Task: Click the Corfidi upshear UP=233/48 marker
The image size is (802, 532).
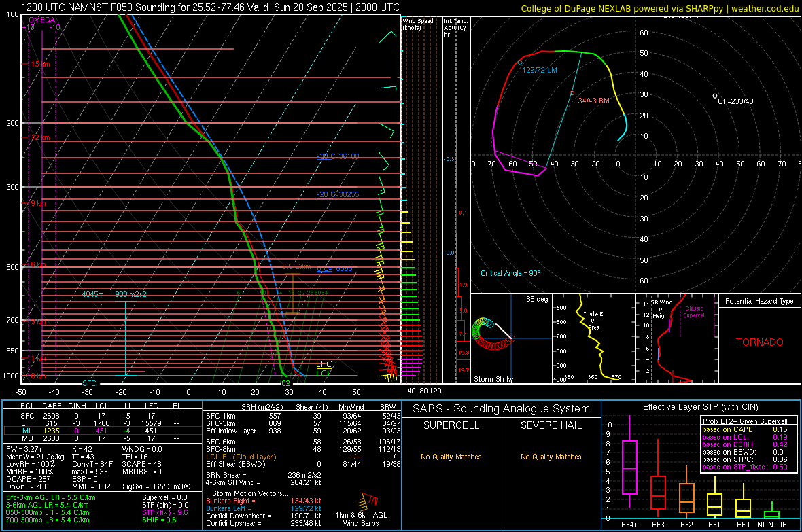Action: coord(715,96)
